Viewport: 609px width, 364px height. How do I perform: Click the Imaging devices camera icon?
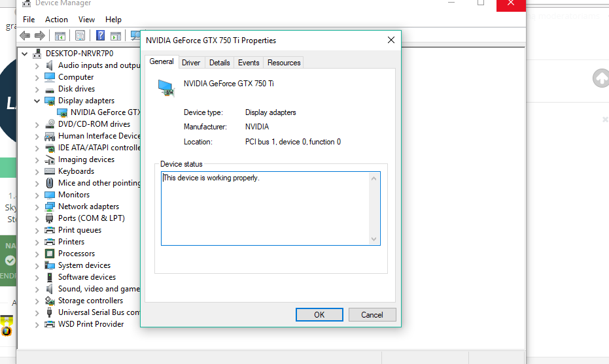[x=50, y=159]
